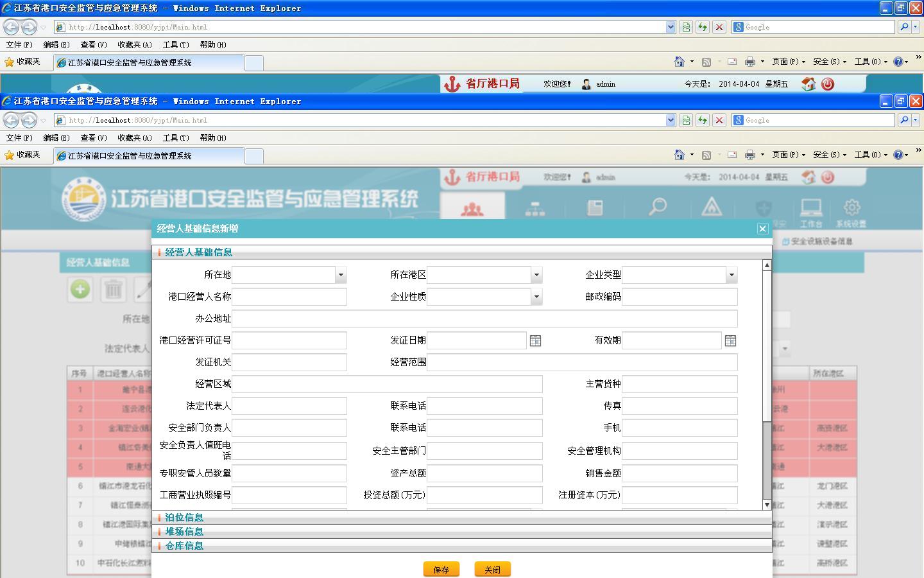
Task: Expand the 泊位信息 section
Action: click(184, 518)
